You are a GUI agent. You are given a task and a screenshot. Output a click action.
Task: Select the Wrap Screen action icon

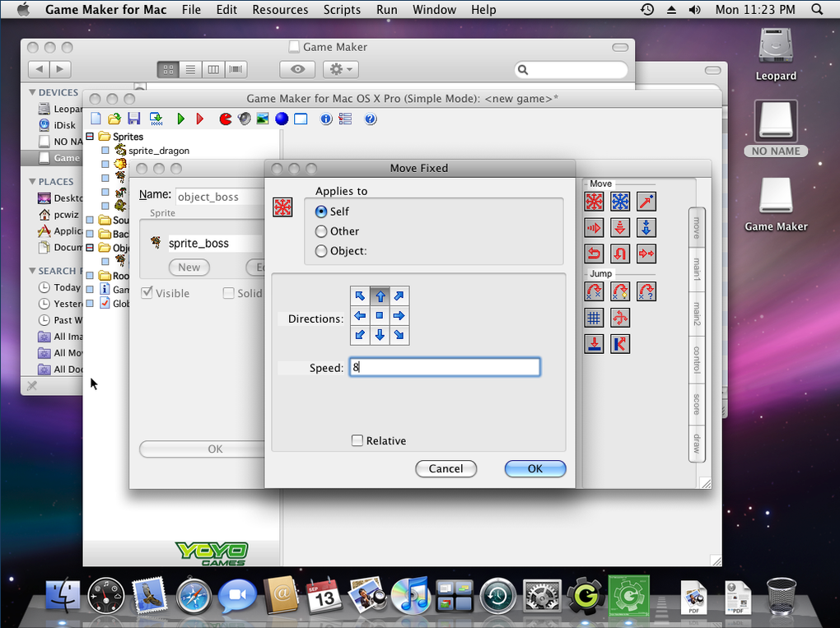point(620,318)
